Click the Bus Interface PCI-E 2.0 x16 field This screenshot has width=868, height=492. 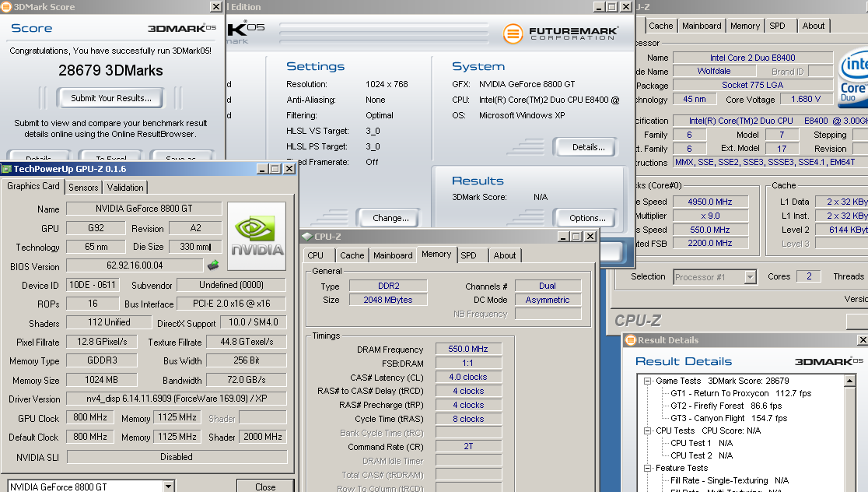coord(232,303)
